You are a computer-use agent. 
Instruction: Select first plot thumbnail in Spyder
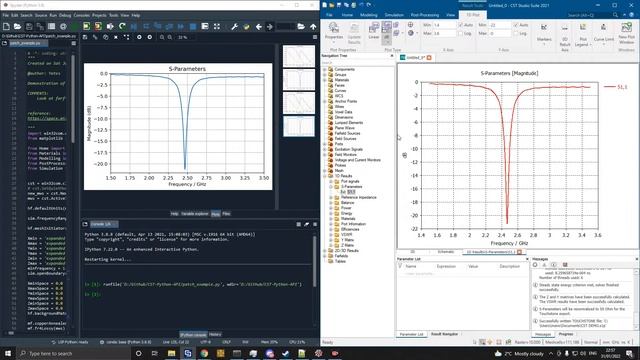point(299,56)
